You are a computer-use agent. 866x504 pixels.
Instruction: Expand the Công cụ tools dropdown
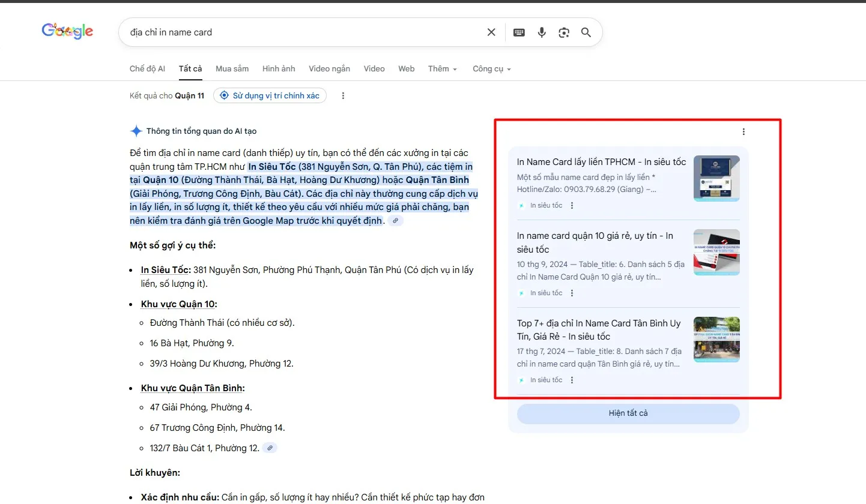pyautogui.click(x=491, y=69)
